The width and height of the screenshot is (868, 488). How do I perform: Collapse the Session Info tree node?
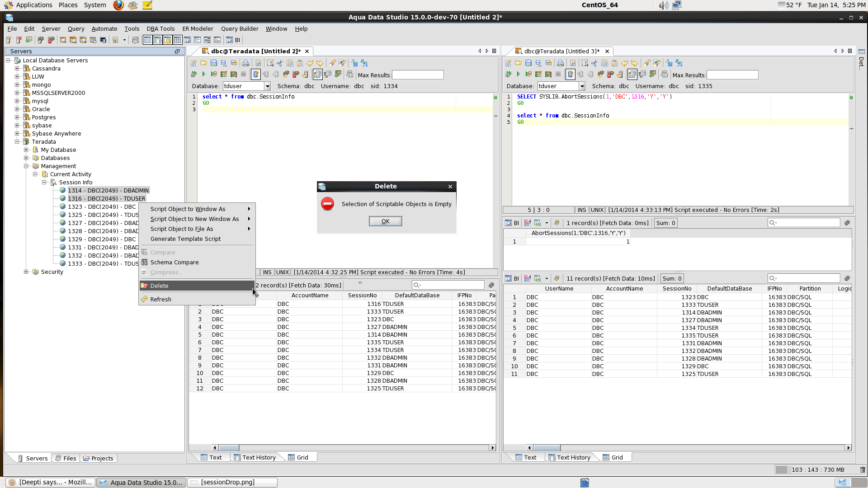pyautogui.click(x=44, y=183)
